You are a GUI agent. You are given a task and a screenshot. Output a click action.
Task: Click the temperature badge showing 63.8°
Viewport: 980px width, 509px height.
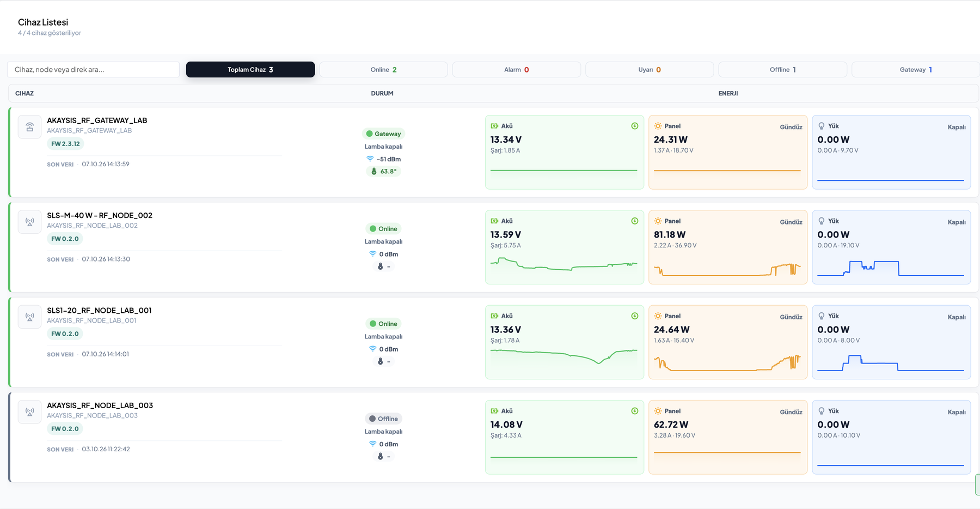[x=383, y=171]
